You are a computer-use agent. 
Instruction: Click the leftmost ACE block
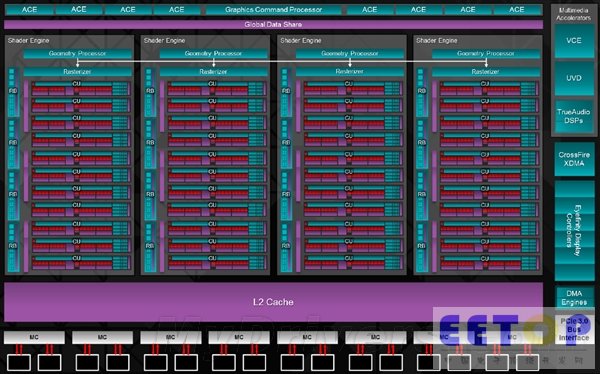tap(29, 10)
